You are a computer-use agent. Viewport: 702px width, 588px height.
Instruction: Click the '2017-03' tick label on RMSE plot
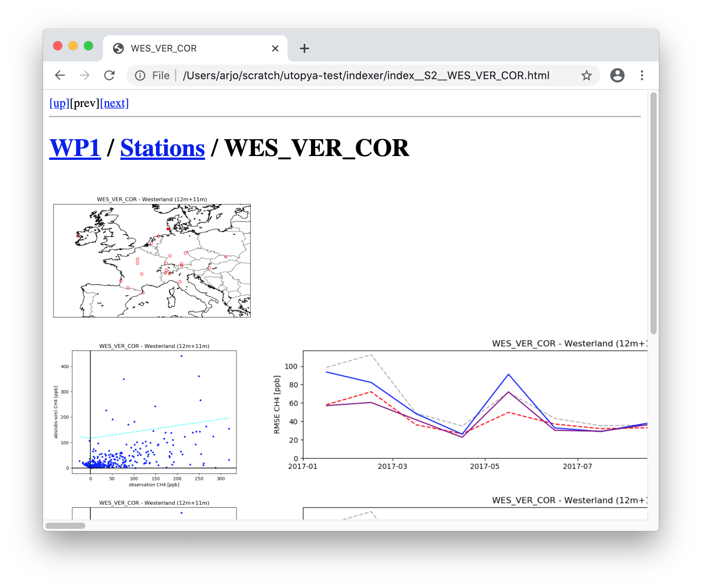(x=392, y=466)
